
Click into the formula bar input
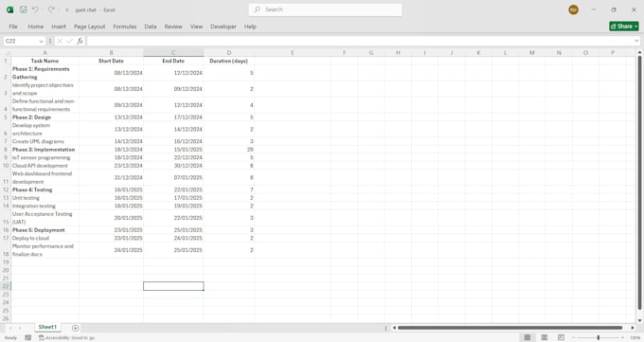click(360, 41)
